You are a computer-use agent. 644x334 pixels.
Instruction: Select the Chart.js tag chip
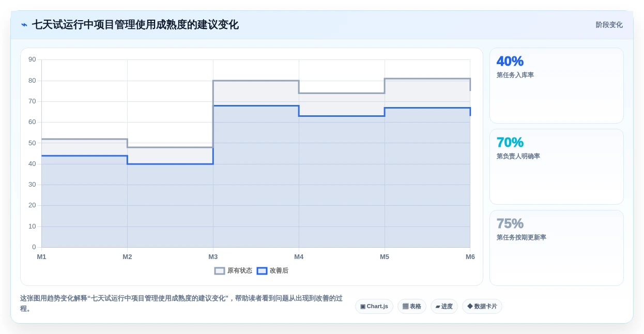point(374,307)
